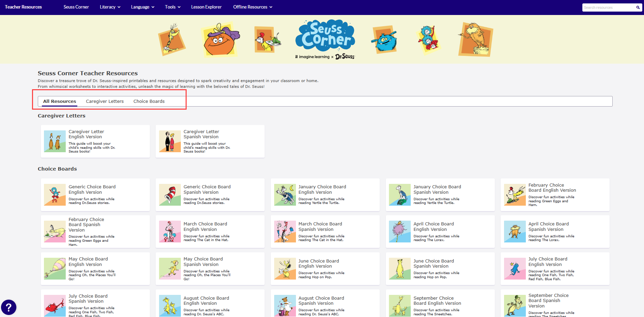Click the April Choice Board English thumbnail
This screenshot has height=317, width=644.
pos(400,232)
